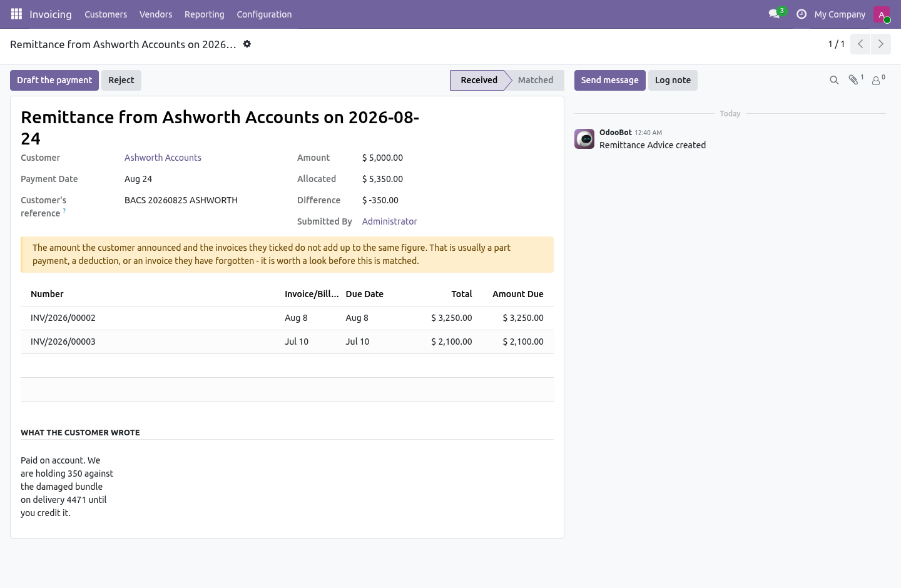Screen dimensions: 901x588
Task: Search messages with magnifier icon
Action: coord(834,80)
